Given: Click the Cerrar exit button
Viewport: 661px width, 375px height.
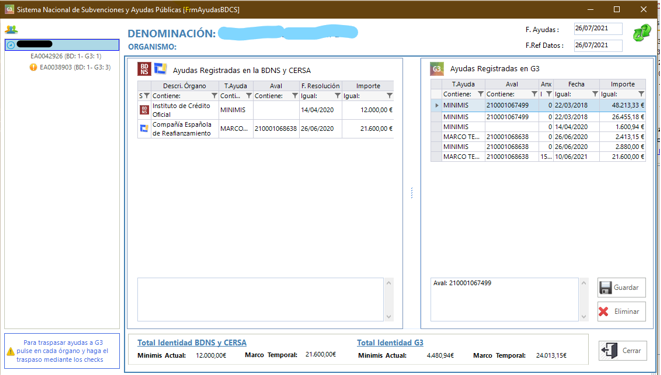Looking at the screenshot, I should point(623,351).
